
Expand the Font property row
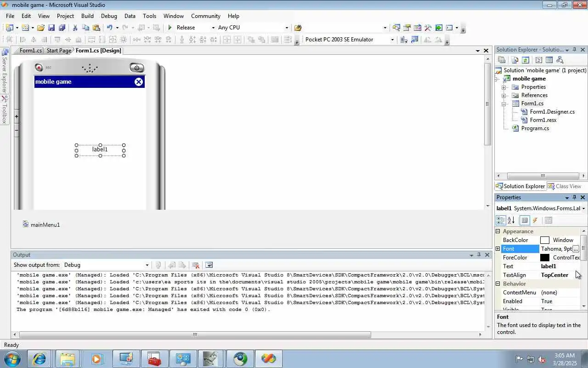pos(498,249)
